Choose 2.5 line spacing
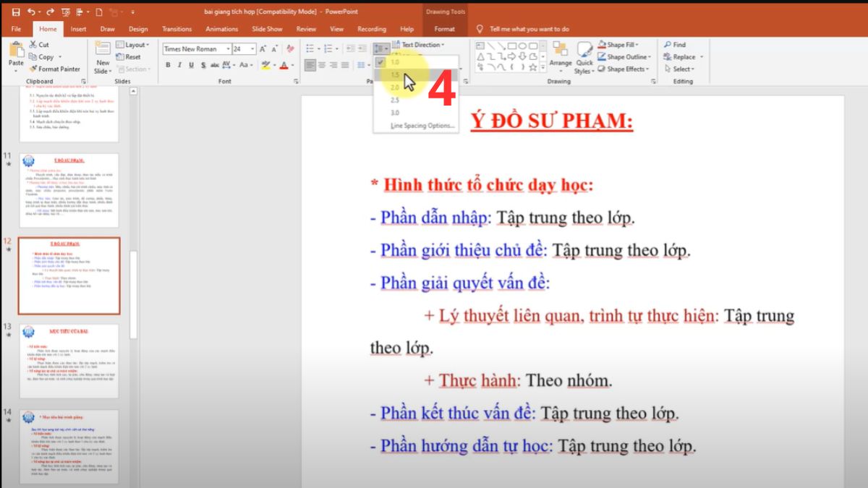Image resolution: width=868 pixels, height=488 pixels. [416, 100]
